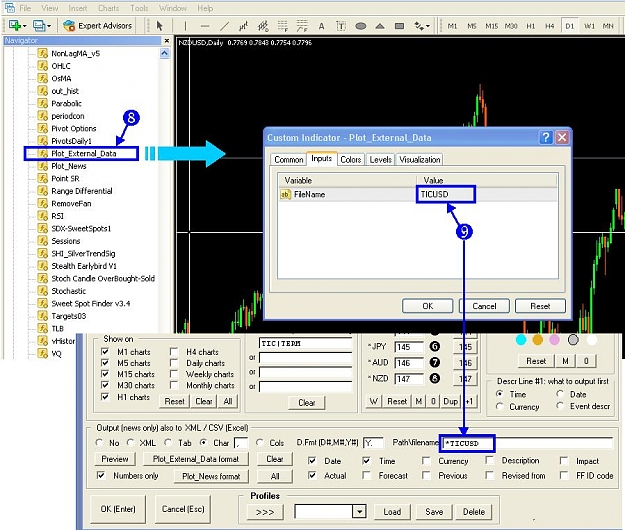This screenshot has height=530, width=625.
Task: Open the arrows objects dropdown
Action: [x=422, y=26]
